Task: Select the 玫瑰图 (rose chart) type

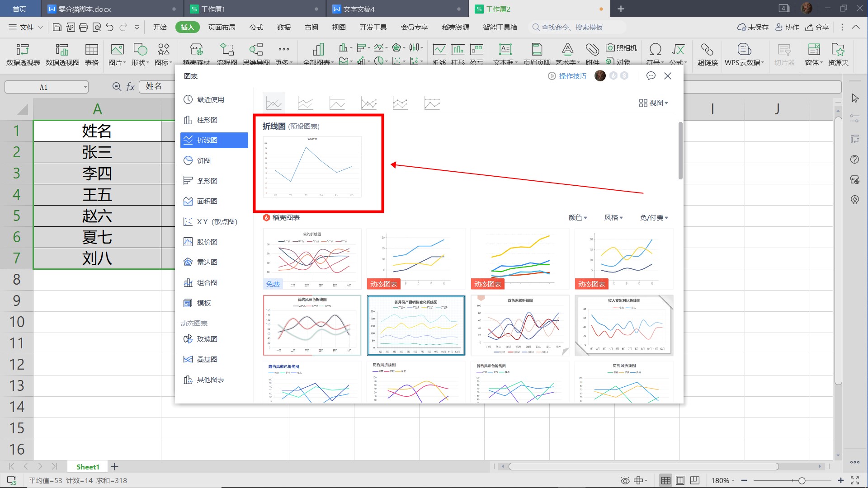Action: 208,338
